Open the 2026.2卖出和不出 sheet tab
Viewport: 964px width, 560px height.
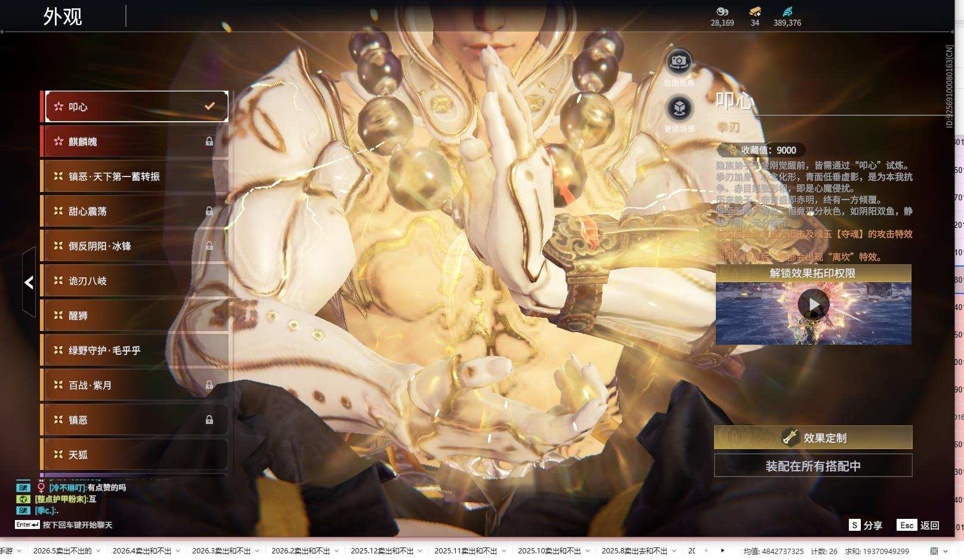(x=301, y=550)
